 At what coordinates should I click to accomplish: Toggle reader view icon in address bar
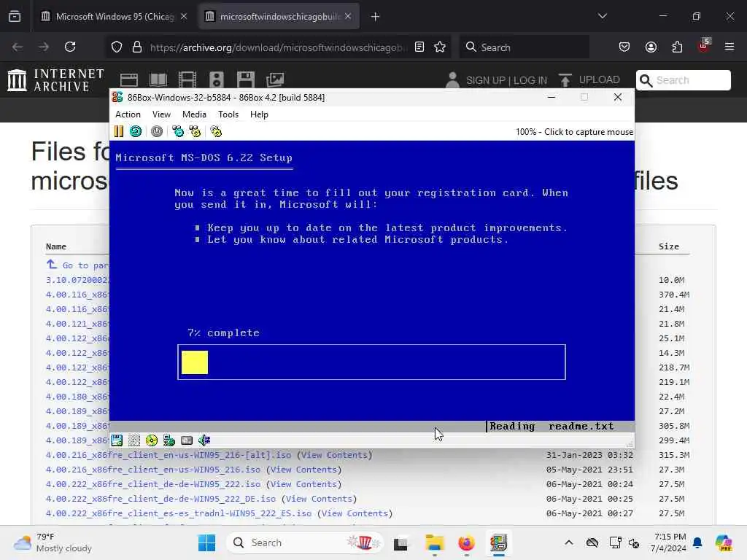coord(419,47)
